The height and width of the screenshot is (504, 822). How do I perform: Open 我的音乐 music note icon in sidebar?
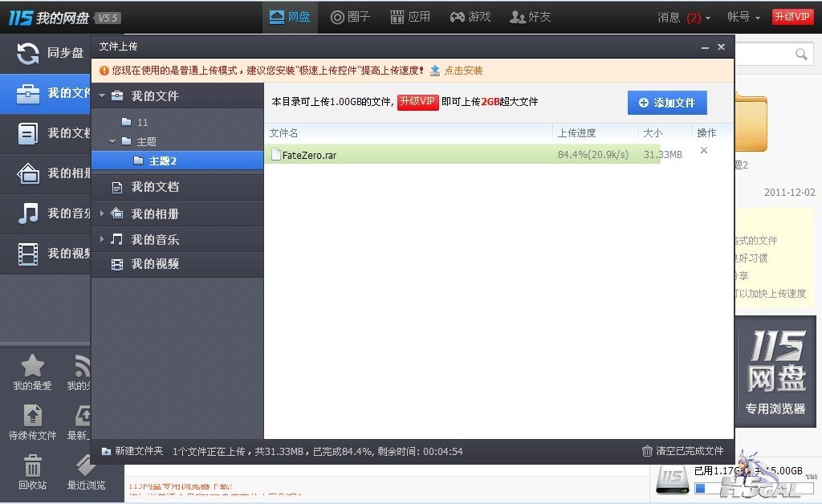click(28, 213)
